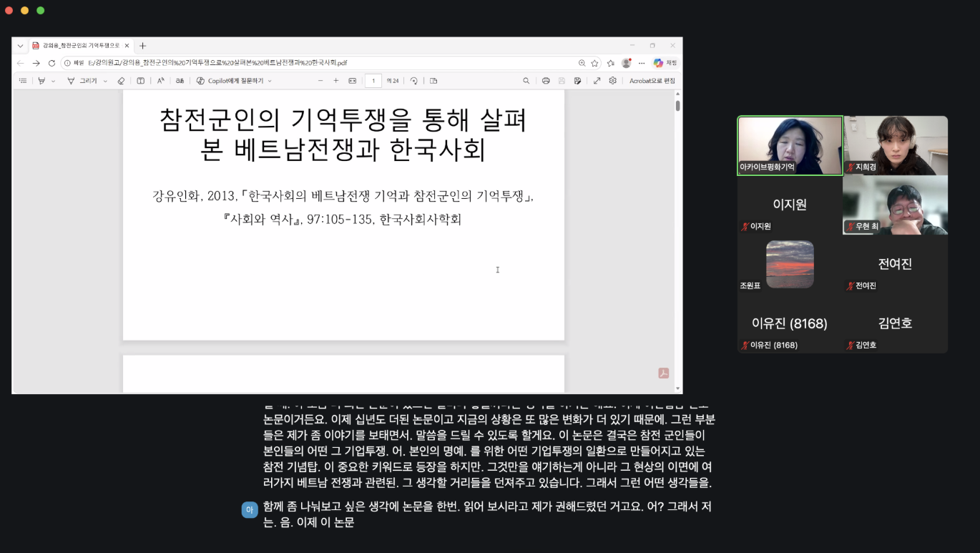Click the fullscreen expand arrows icon

point(597,81)
